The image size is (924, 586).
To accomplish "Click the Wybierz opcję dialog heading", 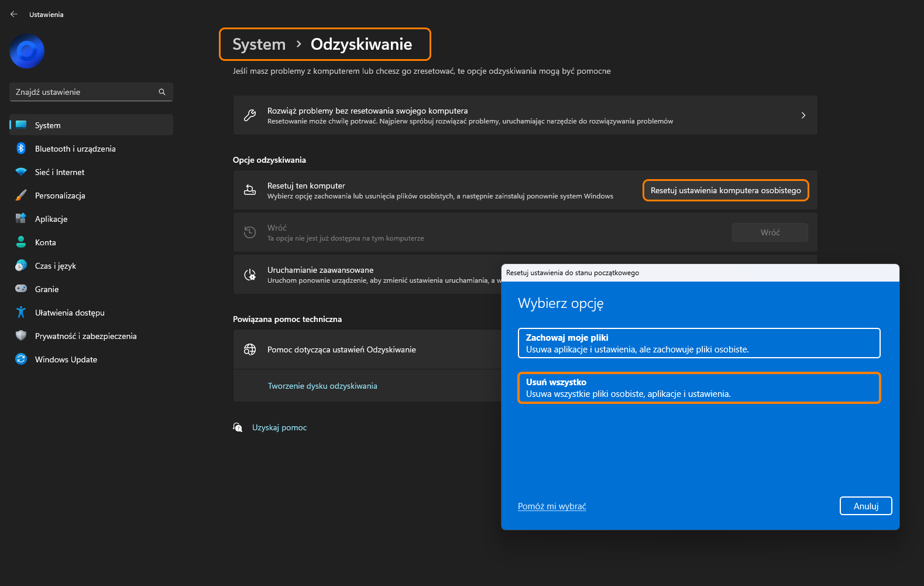I will pyautogui.click(x=561, y=303).
